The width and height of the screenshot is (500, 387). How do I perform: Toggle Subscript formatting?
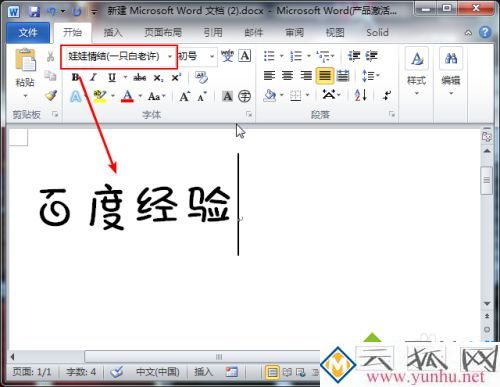tap(158, 78)
